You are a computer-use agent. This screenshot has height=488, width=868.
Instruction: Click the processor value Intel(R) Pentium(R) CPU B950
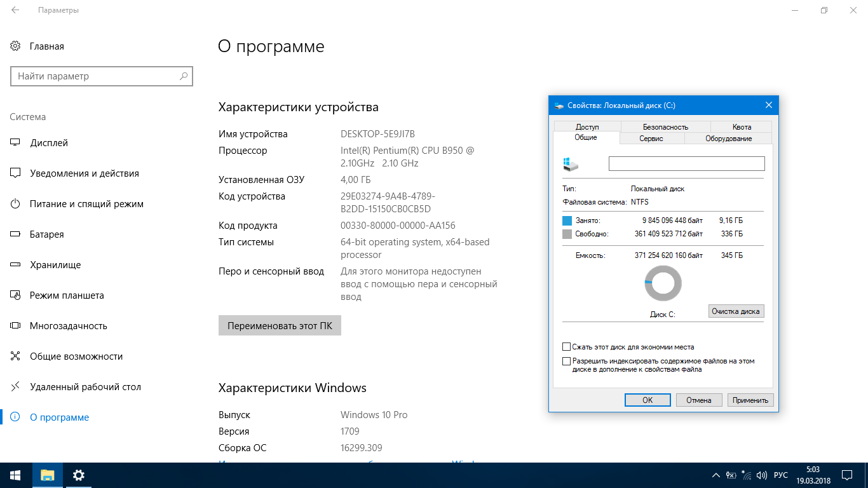407,157
